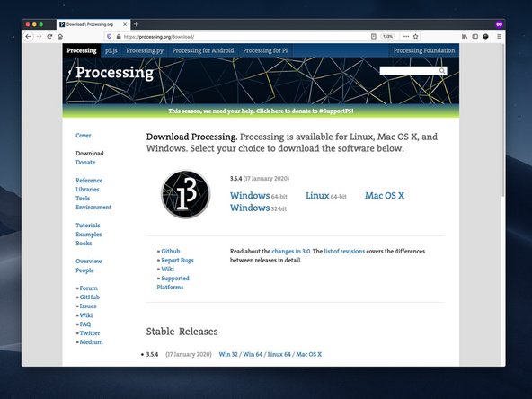Open the Overview sidebar link
Viewport: 532px width, 399px height.
[x=89, y=261]
